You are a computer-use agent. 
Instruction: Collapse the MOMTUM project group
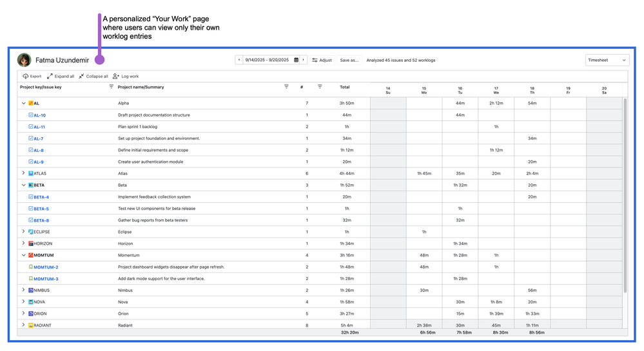tap(23, 255)
